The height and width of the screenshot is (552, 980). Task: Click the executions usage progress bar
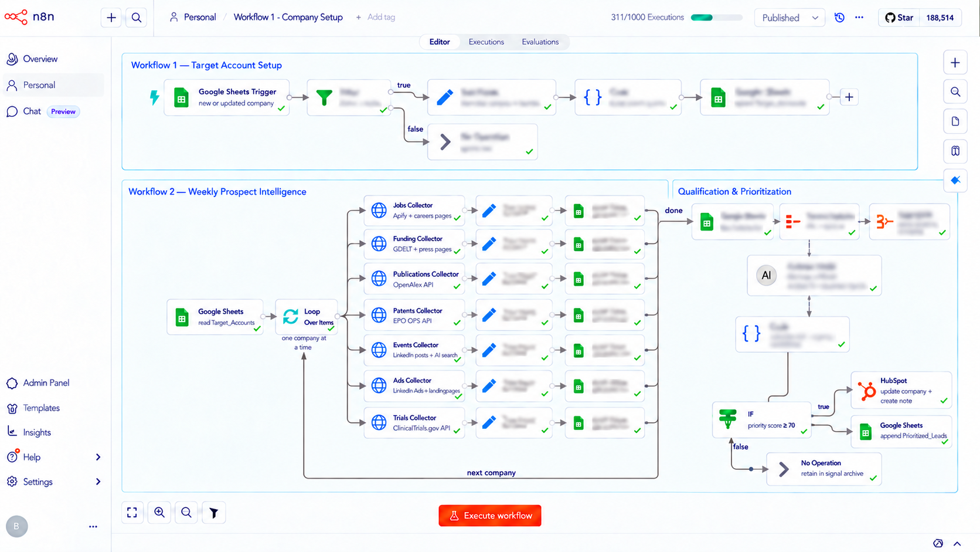coord(716,18)
